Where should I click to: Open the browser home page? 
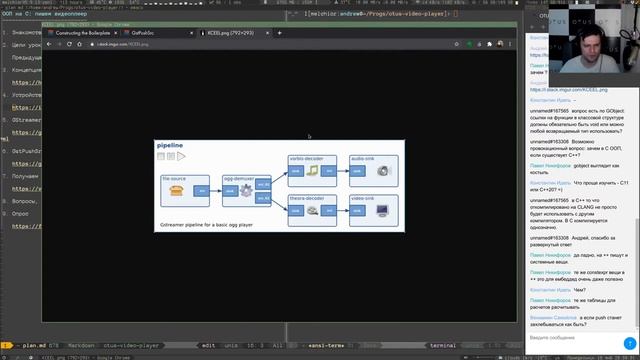click(80, 44)
